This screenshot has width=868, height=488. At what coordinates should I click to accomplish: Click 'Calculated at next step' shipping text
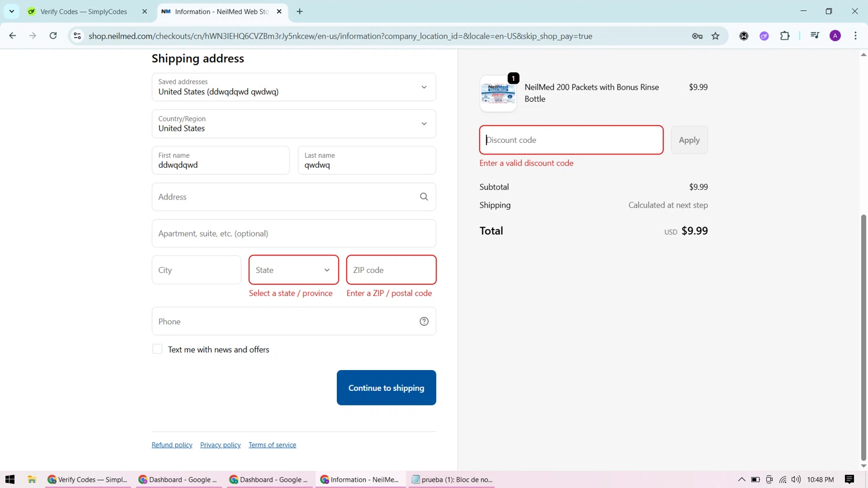668,205
